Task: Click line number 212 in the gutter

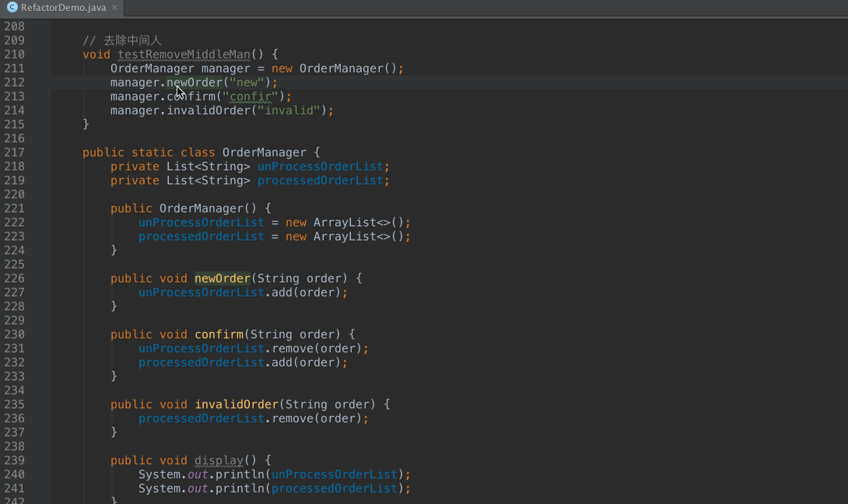Action: point(15,82)
